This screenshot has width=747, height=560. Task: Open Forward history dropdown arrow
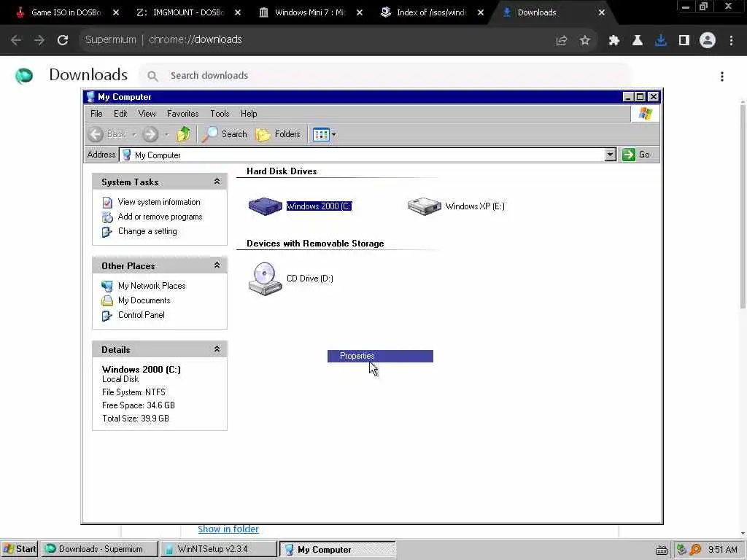pos(167,135)
